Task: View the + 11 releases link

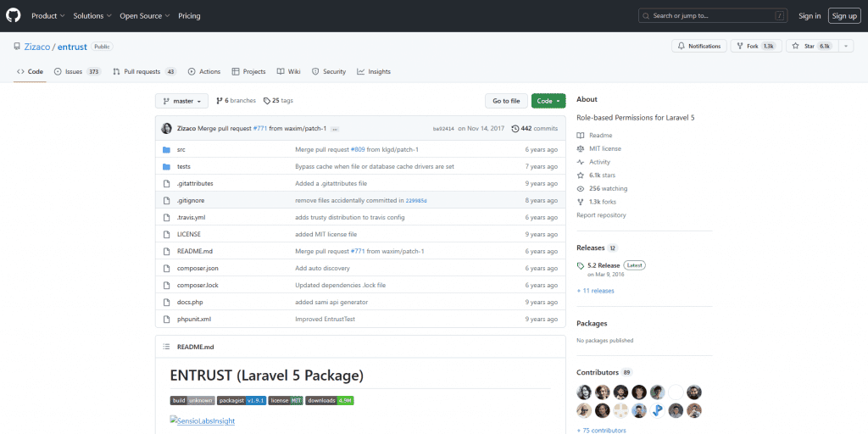Action: [595, 292]
